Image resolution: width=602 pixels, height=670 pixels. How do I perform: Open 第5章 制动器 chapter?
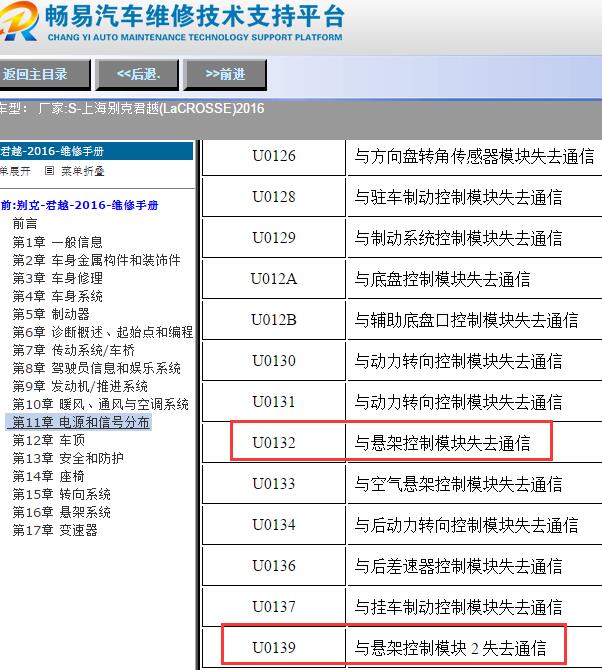(51, 314)
